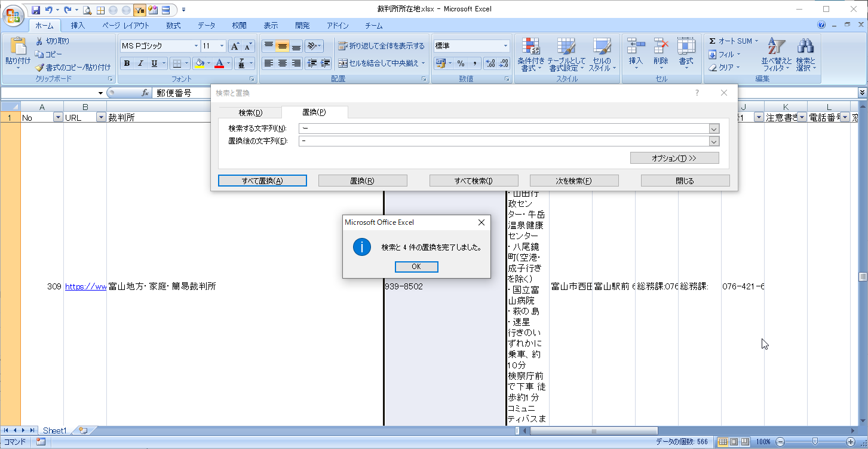This screenshot has height=449, width=868.
Task: Open the Excel help icon
Action: pyautogui.click(x=821, y=25)
